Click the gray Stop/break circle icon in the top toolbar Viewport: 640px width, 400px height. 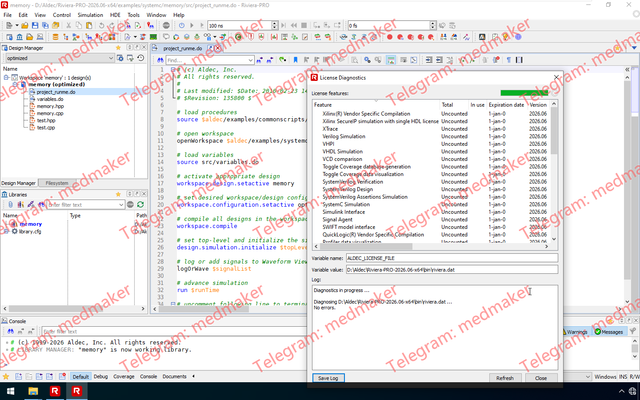[x=166, y=26]
